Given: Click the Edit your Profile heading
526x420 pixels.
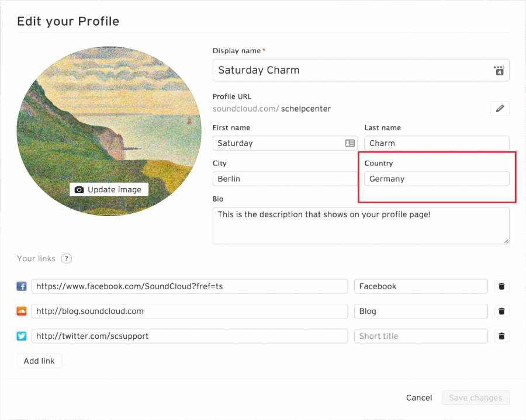Looking at the screenshot, I should pos(68,21).
